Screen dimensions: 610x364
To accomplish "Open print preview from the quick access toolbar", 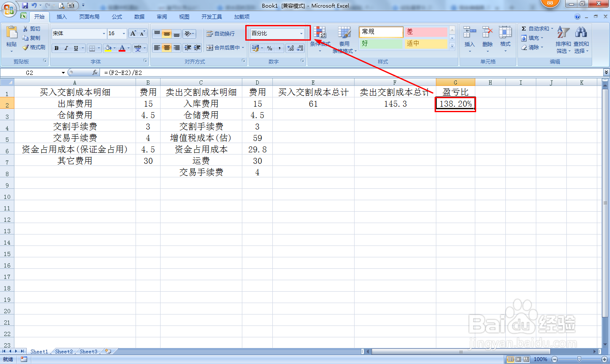I will (x=61, y=6).
